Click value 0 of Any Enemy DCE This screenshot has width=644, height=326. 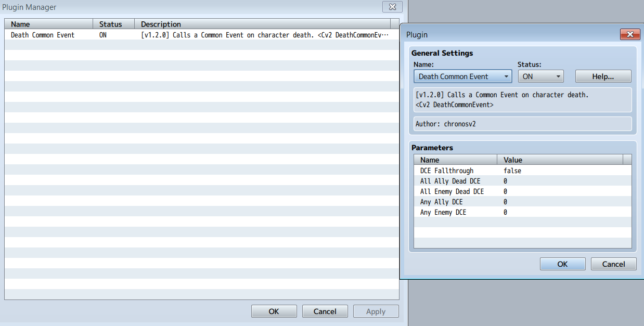point(505,212)
